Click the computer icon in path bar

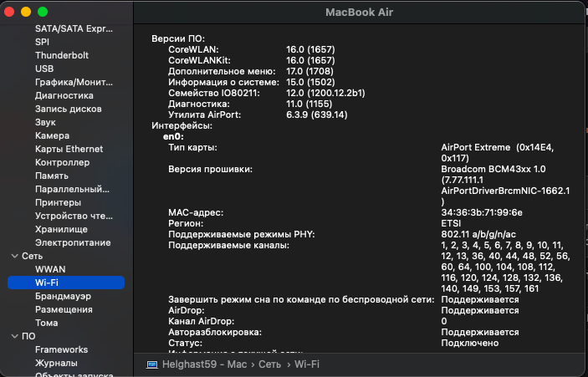point(152,364)
